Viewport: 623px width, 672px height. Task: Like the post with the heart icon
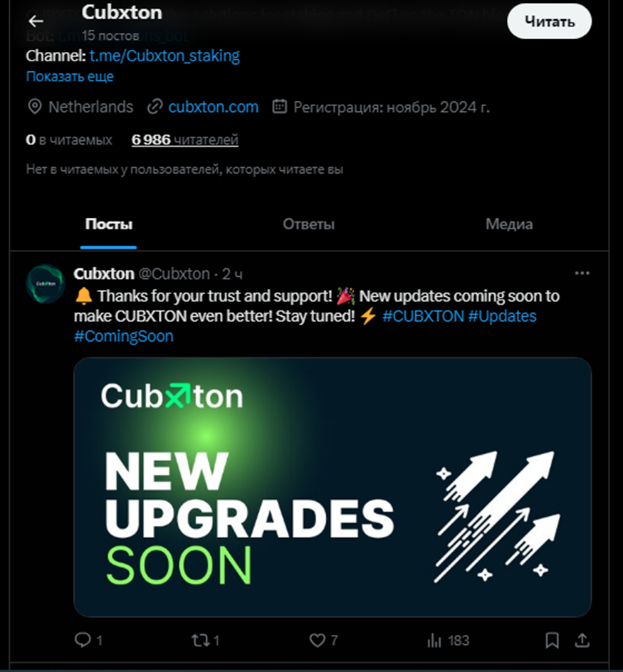318,640
